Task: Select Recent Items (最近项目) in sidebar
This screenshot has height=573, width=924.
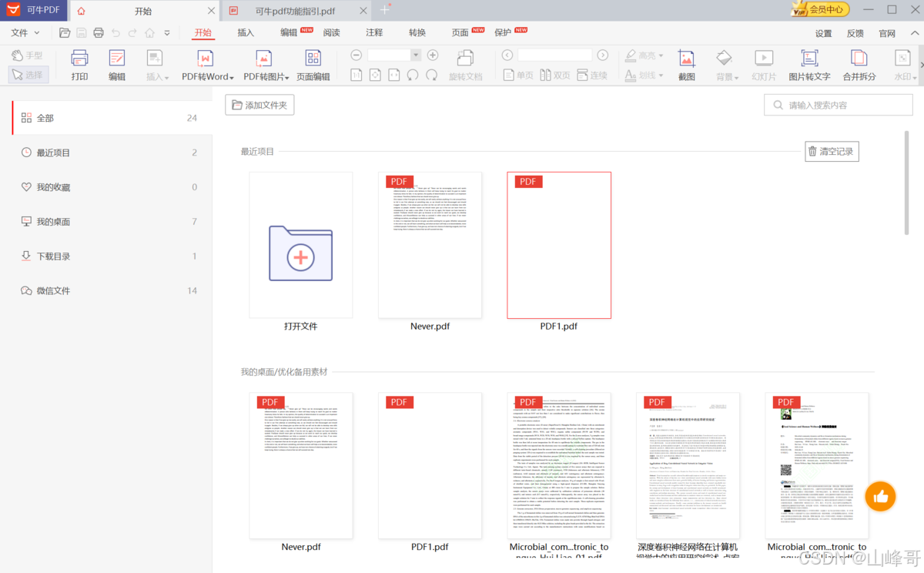Action: pyautogui.click(x=106, y=152)
